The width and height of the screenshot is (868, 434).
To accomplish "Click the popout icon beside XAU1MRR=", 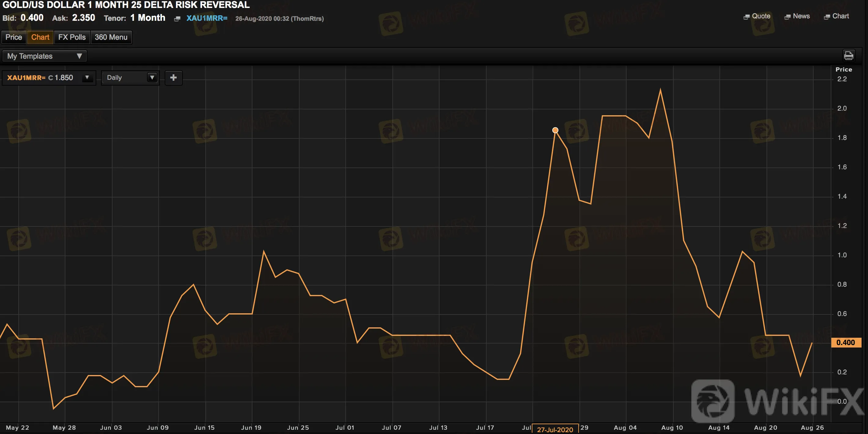I will click(177, 19).
